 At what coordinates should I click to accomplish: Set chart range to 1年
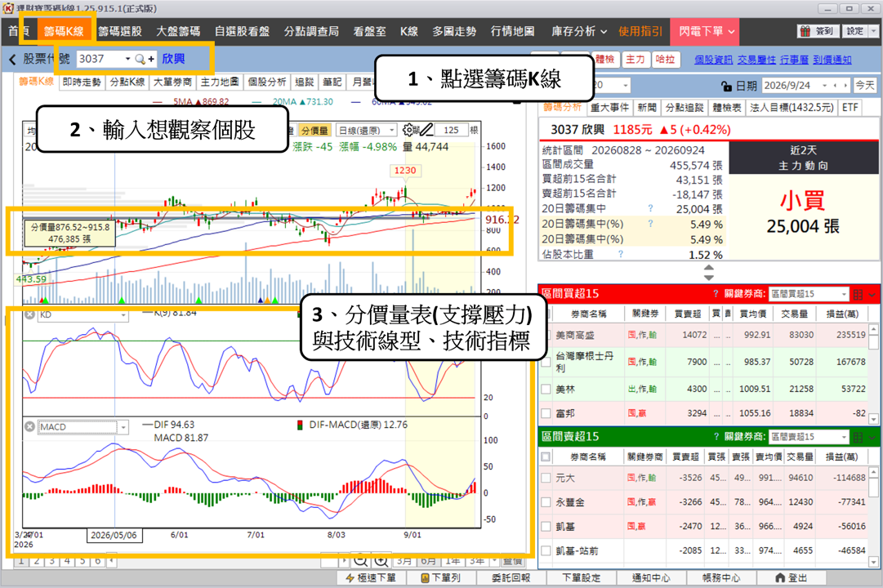click(x=453, y=561)
